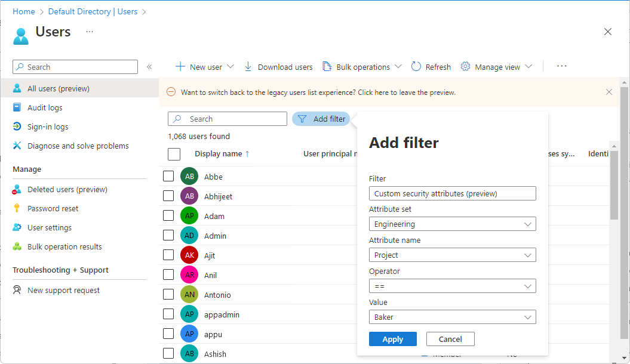This screenshot has height=364, width=630.
Task: Click the user list search field
Action: (228, 119)
